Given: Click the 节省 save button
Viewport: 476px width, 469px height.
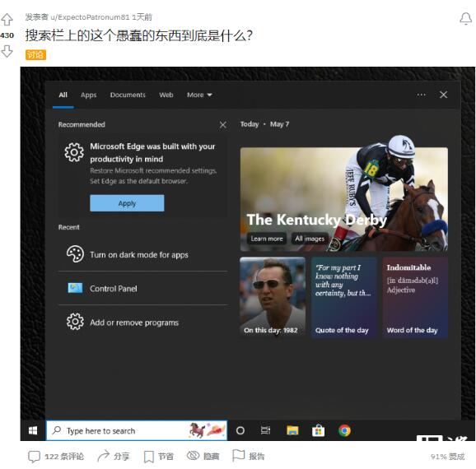Looking at the screenshot, I should [x=158, y=457].
